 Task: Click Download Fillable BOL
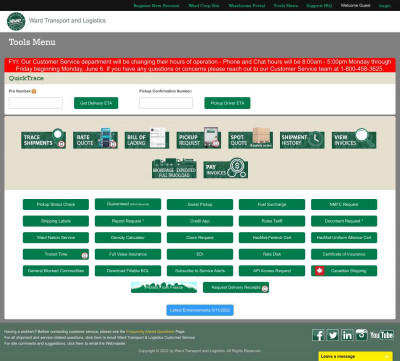128,271
